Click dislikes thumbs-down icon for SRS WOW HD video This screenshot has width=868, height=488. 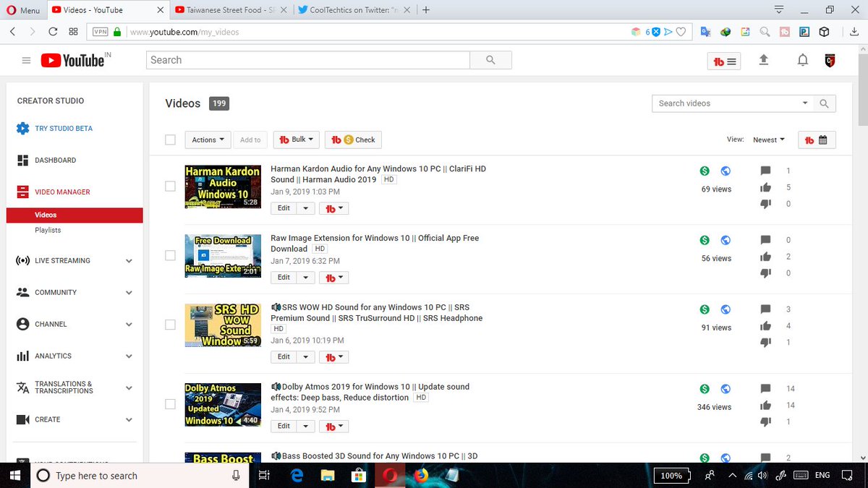(765, 343)
